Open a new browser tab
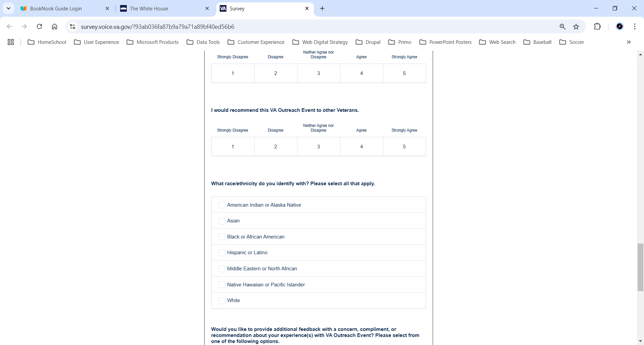 click(322, 8)
